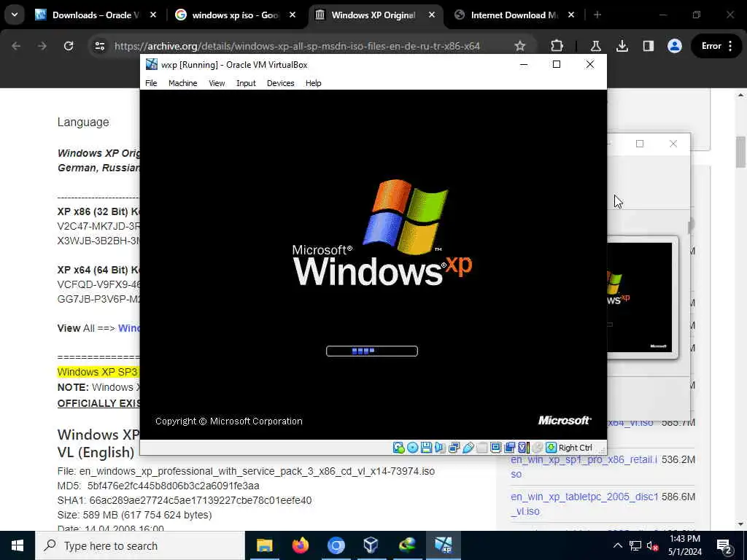Bookmark this page with the star icon
The height and width of the screenshot is (560, 747).
519,46
